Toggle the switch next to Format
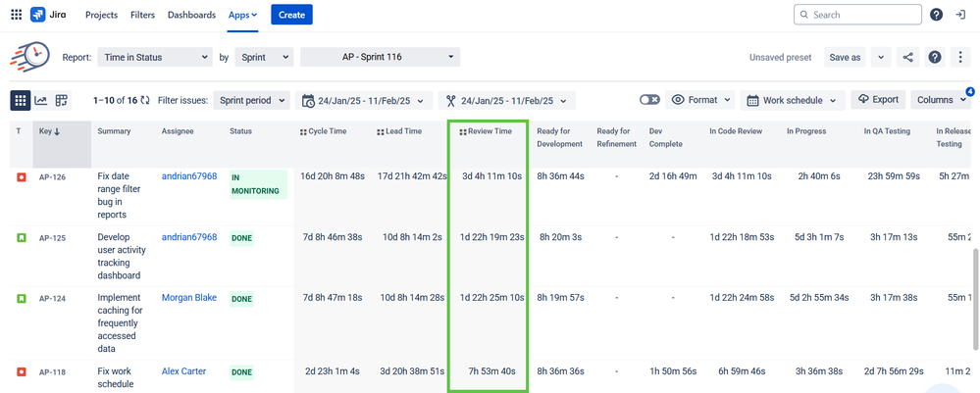This screenshot has height=393, width=980. [649, 100]
